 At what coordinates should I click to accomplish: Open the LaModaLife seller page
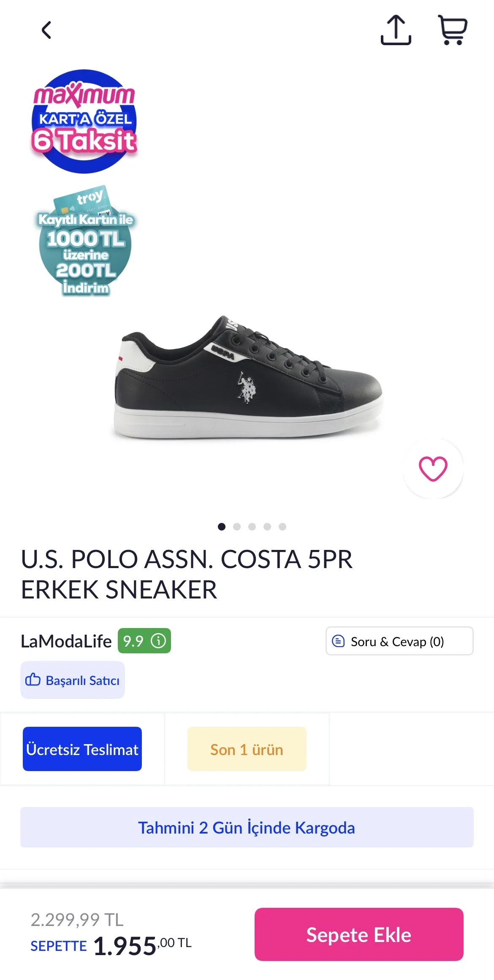[66, 641]
